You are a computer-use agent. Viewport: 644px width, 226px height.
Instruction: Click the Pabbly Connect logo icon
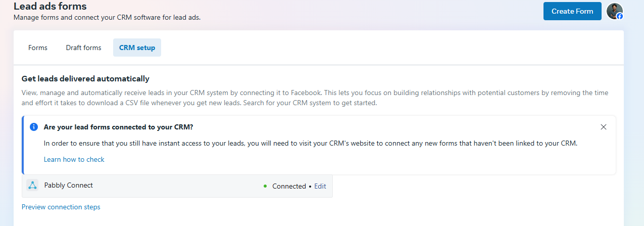[x=32, y=186]
